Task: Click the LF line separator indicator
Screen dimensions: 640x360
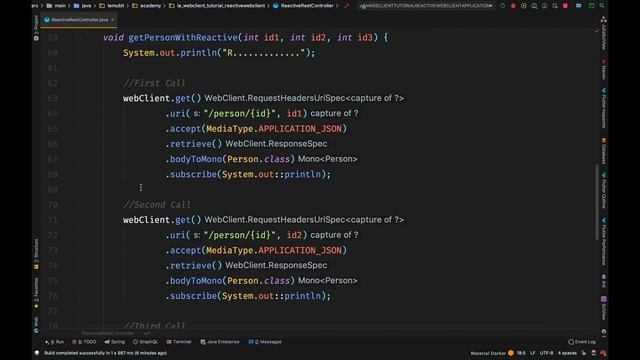Action: pos(533,353)
